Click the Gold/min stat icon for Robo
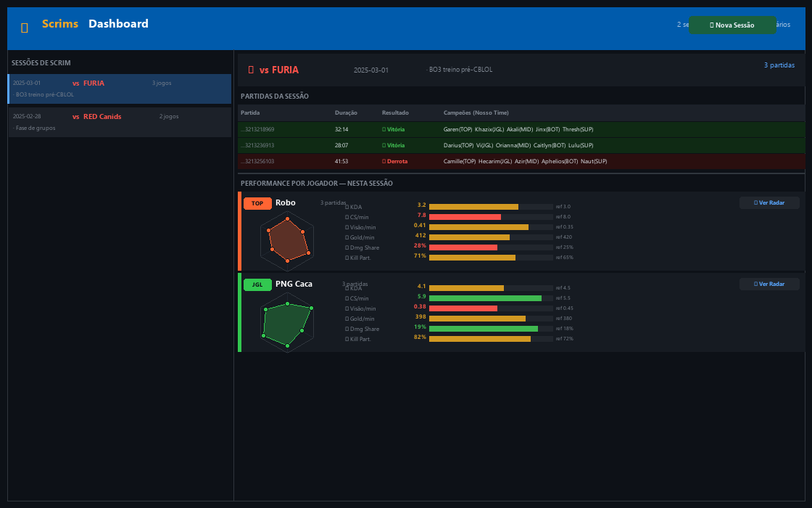The image size is (812, 508). click(x=346, y=237)
